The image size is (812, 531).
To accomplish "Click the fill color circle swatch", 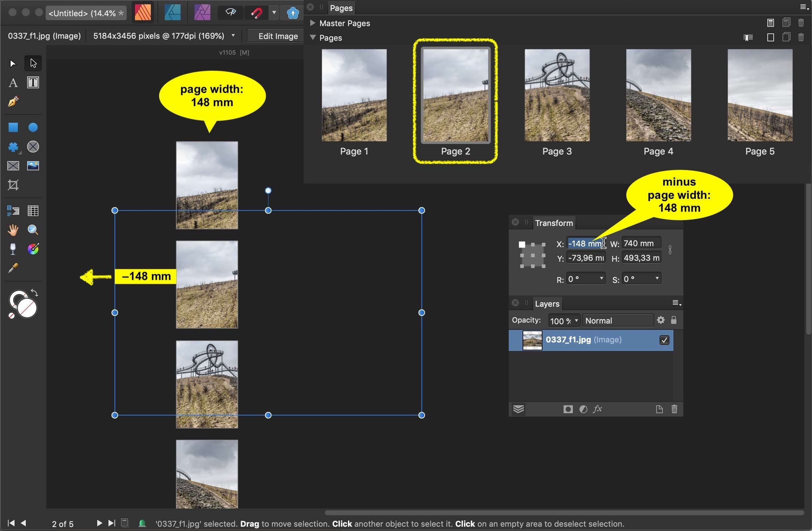I will (27, 308).
